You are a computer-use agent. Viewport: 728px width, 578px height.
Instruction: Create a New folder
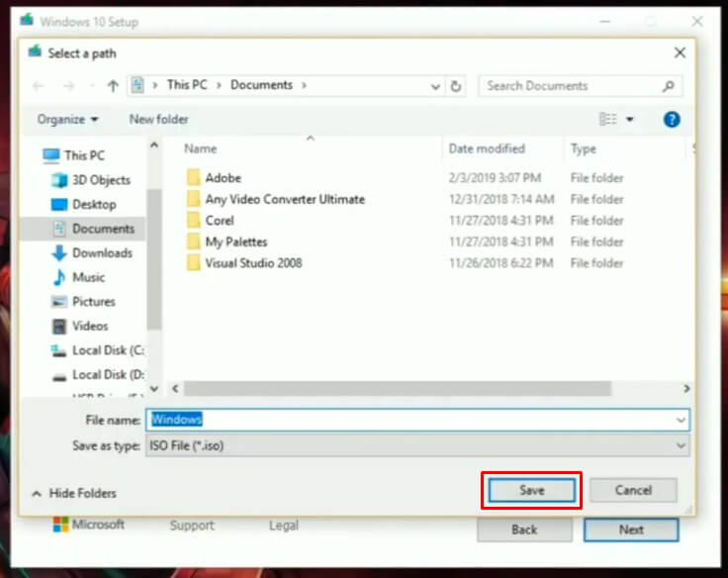pos(159,120)
